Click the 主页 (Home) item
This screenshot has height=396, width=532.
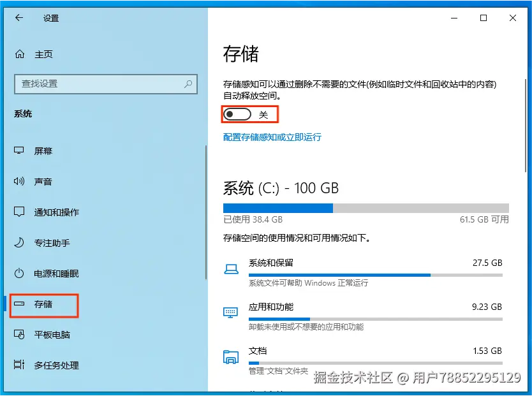click(x=36, y=54)
